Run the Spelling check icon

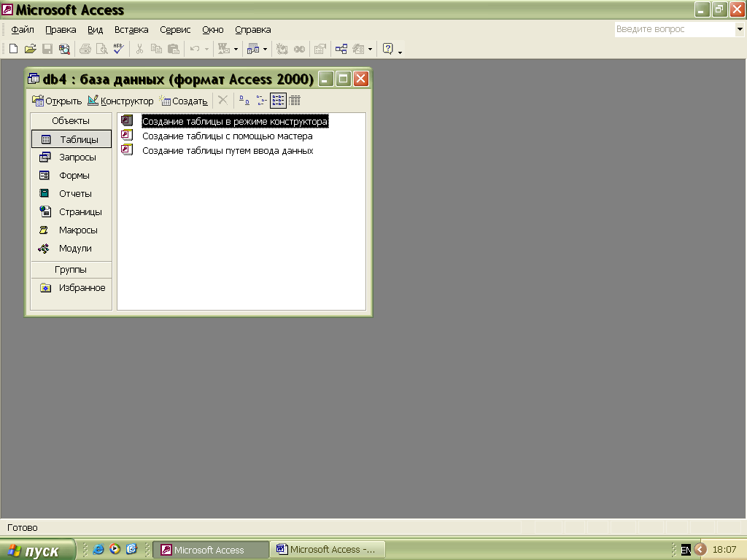pos(119,49)
